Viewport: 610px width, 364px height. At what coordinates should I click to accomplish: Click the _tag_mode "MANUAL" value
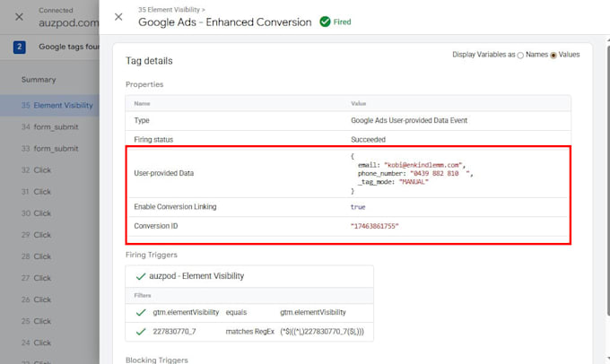pyautogui.click(x=414, y=182)
